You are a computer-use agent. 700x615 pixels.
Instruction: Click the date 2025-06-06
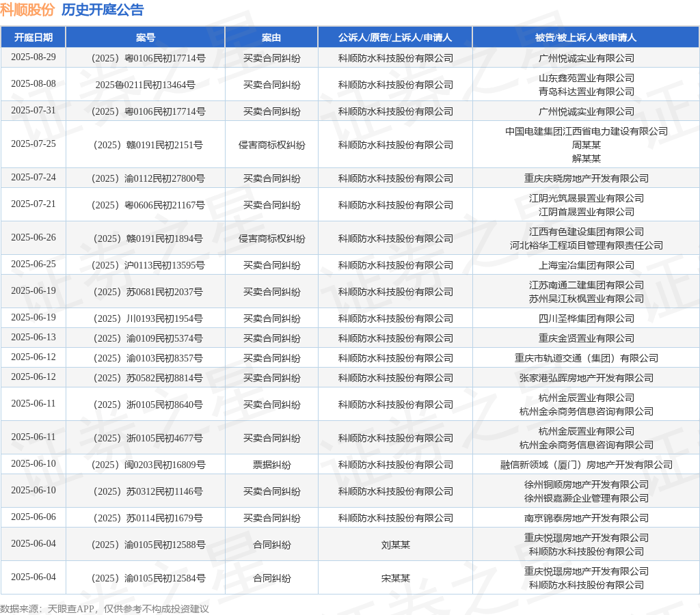click(x=33, y=517)
